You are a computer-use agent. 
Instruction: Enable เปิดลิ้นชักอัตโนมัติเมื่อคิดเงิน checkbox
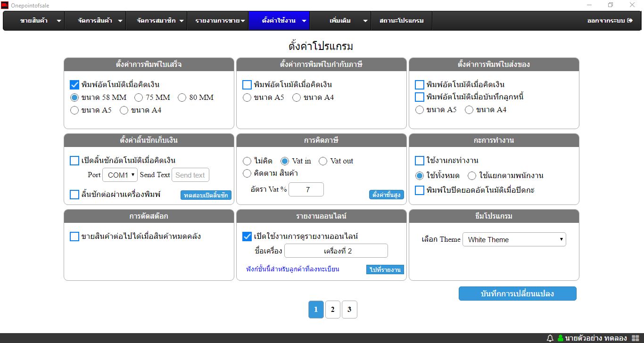pos(74,161)
